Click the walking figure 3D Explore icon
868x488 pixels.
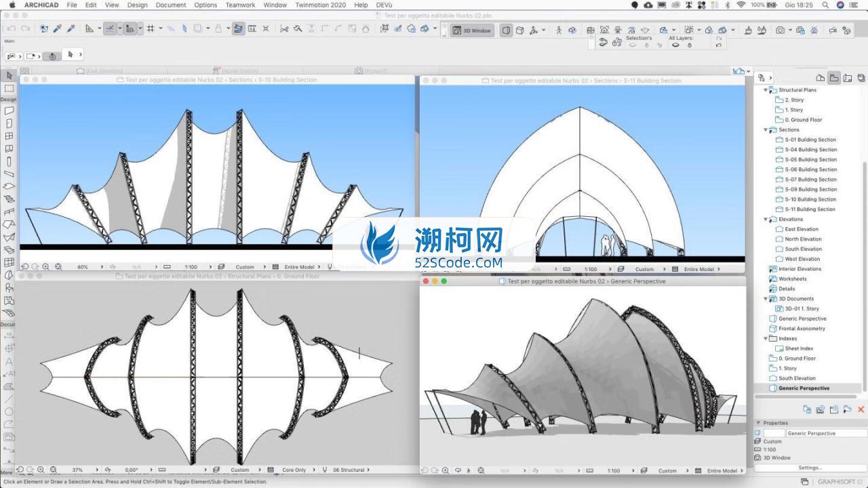[559, 30]
